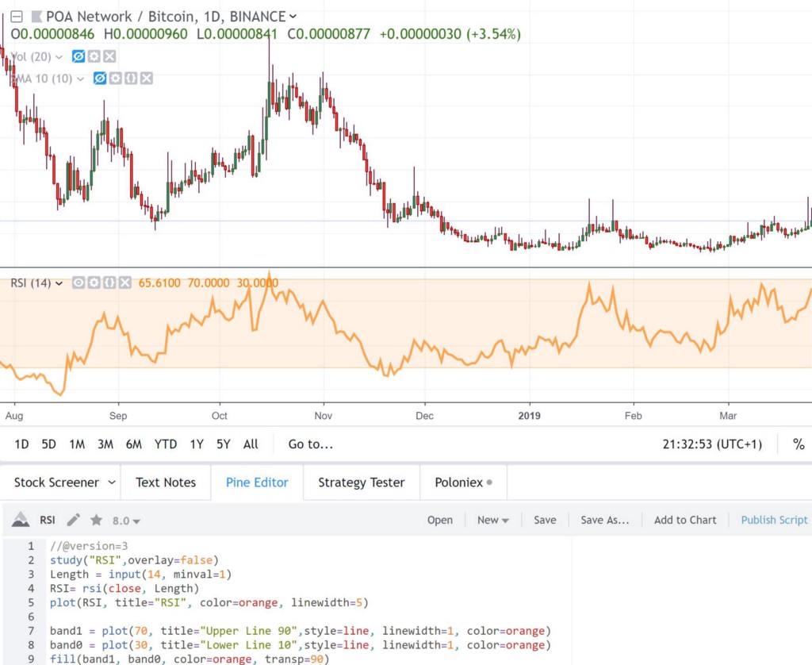Click the 21:32:53 (UTC+1) timezone clock
The image size is (812, 665).
pos(713,444)
